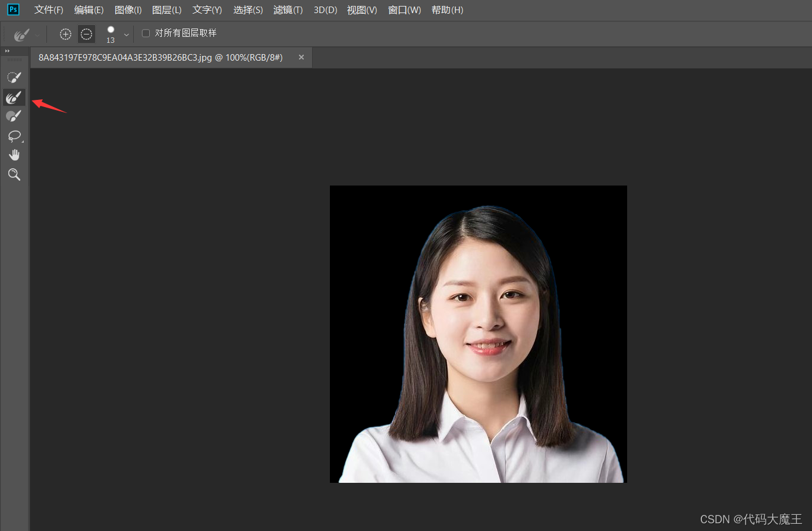The height and width of the screenshot is (531, 812).
Task: Close the 8A843197...jpg document tab
Action: pos(301,57)
